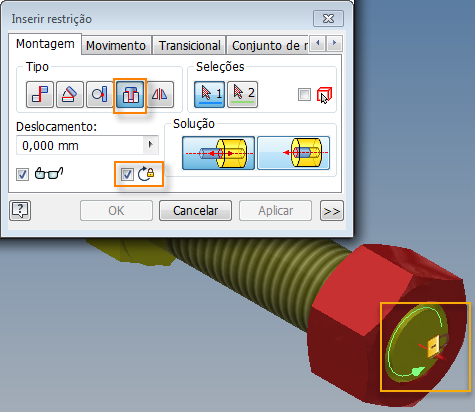475x412 pixels.
Task: Expand dialog with the >> button
Action: pos(332,211)
